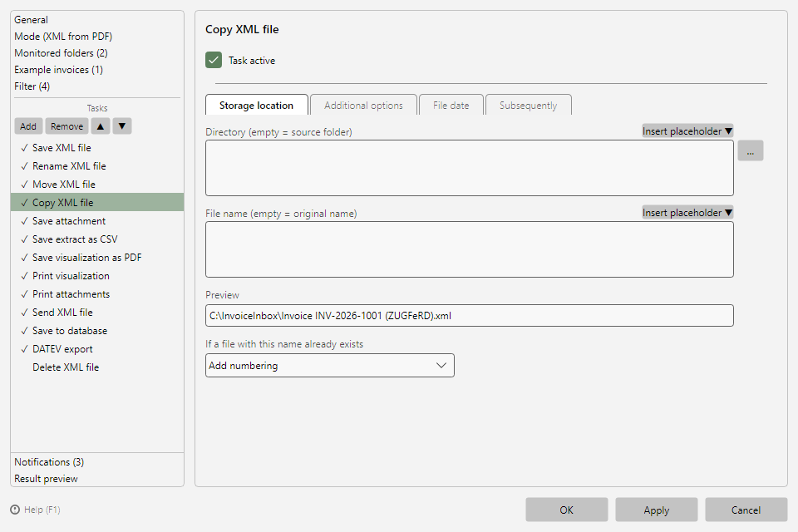Viewport: 798px width, 532px height.
Task: Browse for directory with ellipsis button
Action: 750,150
